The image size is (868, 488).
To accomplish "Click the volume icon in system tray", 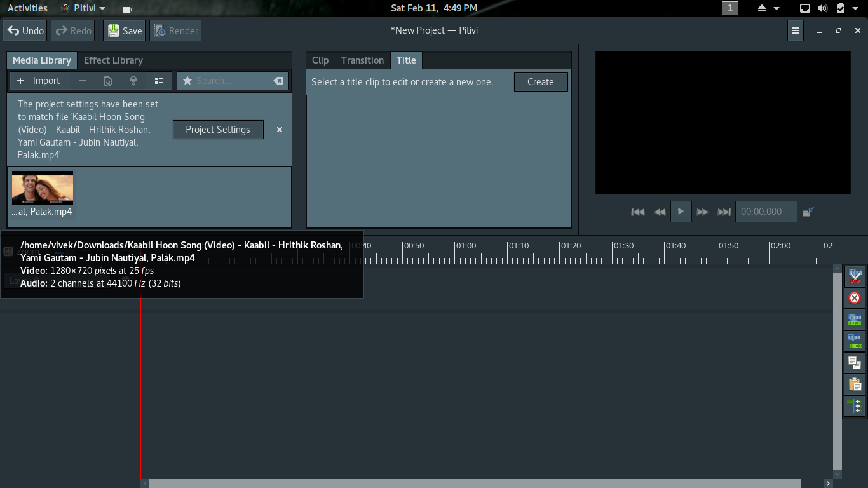I will coord(822,8).
